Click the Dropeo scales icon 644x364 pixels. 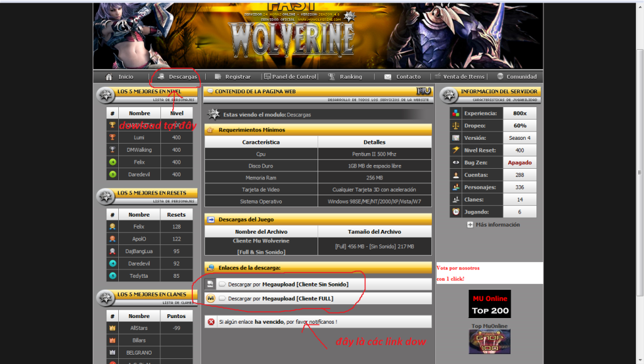[456, 125]
